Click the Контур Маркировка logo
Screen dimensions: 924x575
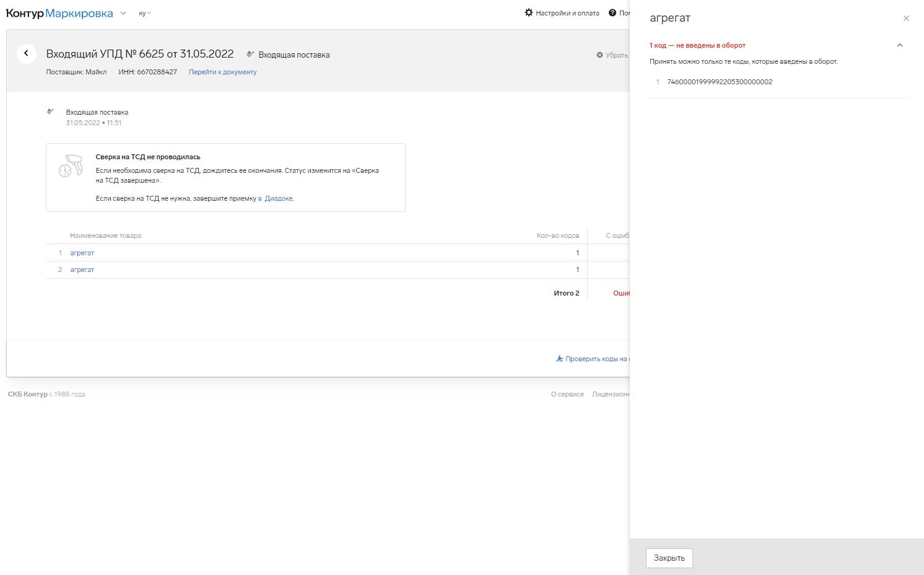tap(59, 13)
